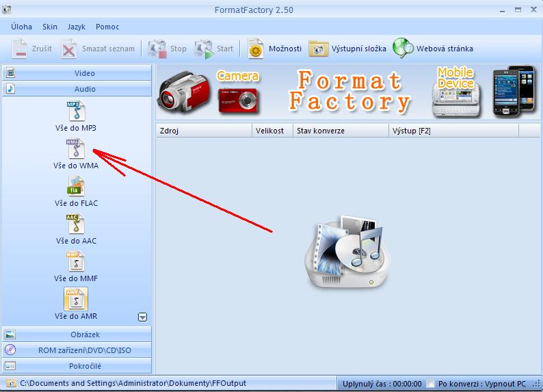
Task: Open the Výstupní složka folder icon
Action: point(318,49)
